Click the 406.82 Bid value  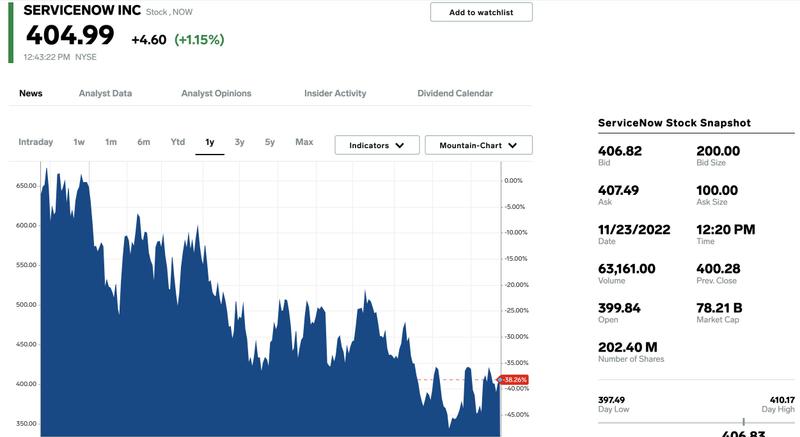click(x=620, y=151)
